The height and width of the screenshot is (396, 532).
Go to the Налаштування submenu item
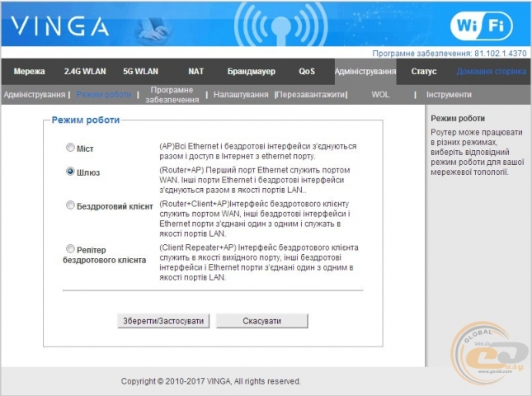pyautogui.click(x=241, y=94)
